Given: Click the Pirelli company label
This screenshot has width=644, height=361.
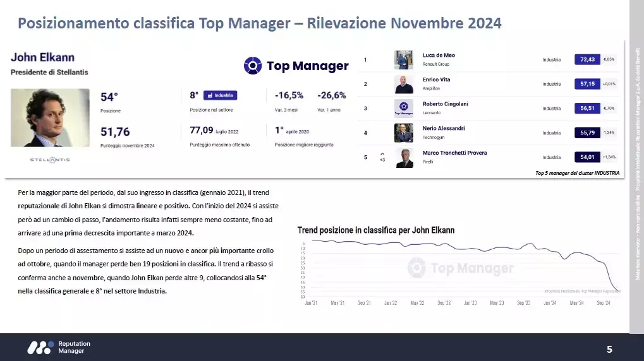Looking at the screenshot, I should 428,162.
